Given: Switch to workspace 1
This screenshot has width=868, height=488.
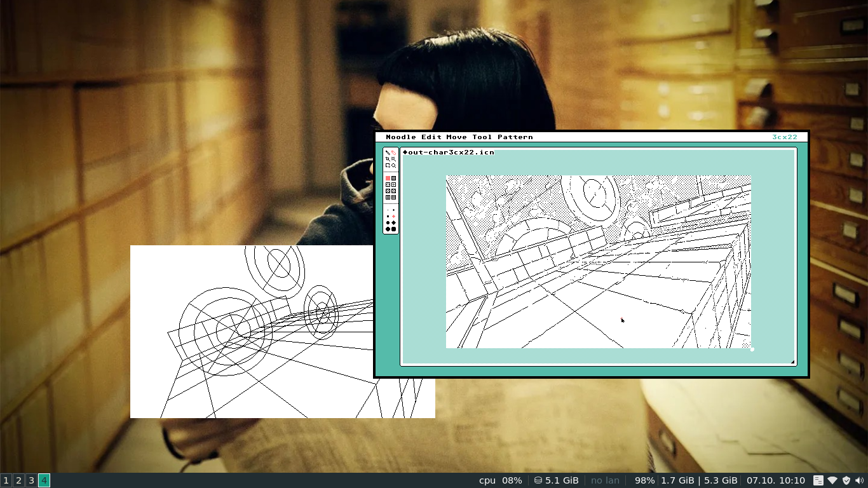Looking at the screenshot, I should [x=6, y=480].
